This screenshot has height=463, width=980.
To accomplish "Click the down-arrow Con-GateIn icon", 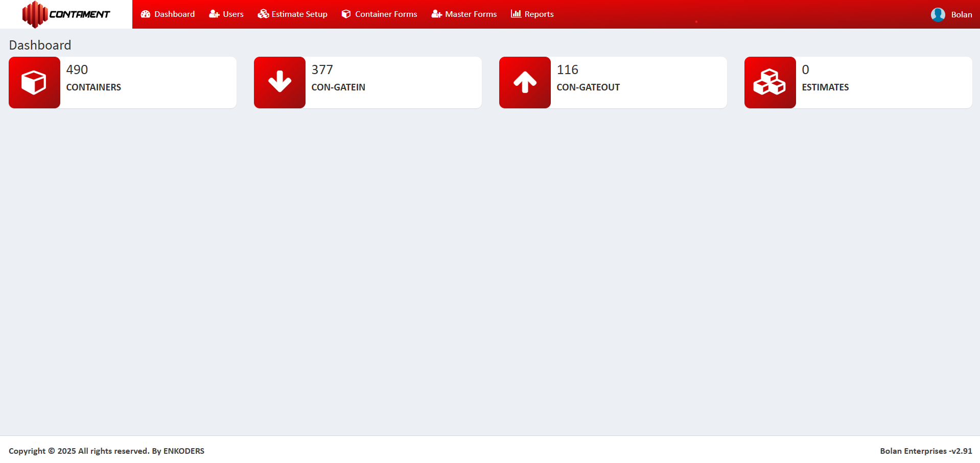I will click(x=279, y=82).
